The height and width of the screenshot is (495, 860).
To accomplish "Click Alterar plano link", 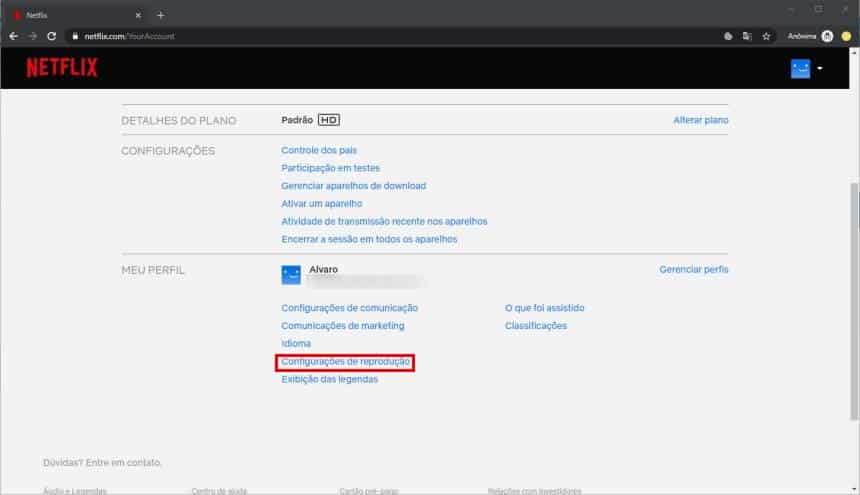I will tap(700, 120).
